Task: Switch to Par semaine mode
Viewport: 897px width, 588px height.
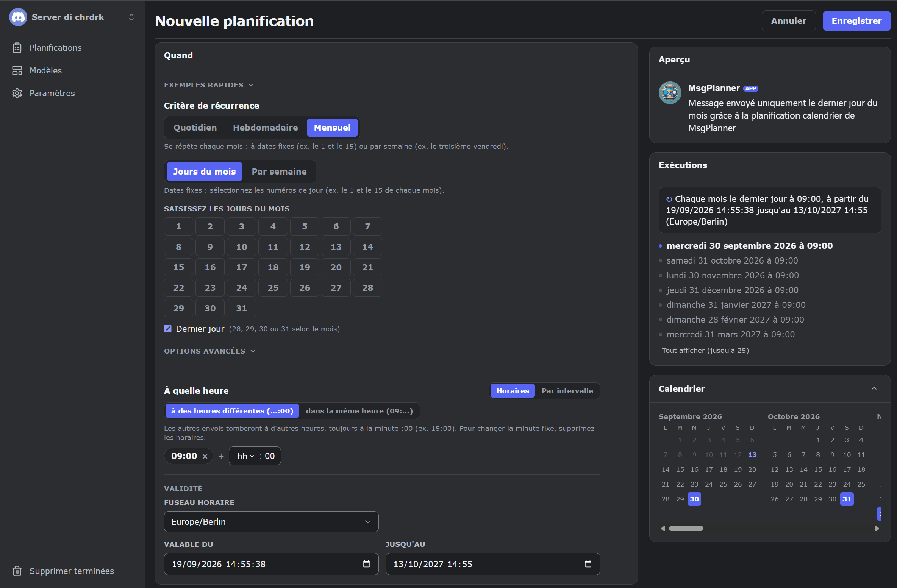Action: tap(279, 172)
